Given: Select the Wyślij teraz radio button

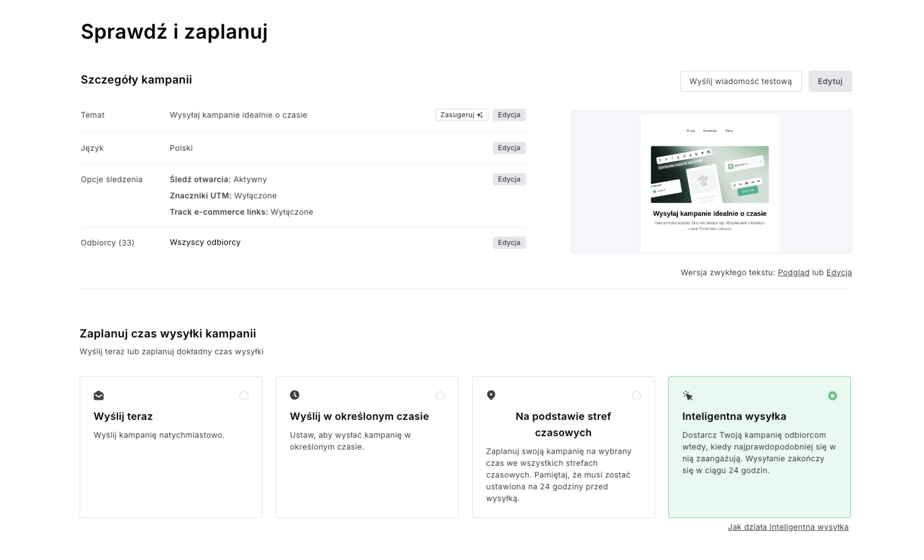Looking at the screenshot, I should [x=244, y=396].
